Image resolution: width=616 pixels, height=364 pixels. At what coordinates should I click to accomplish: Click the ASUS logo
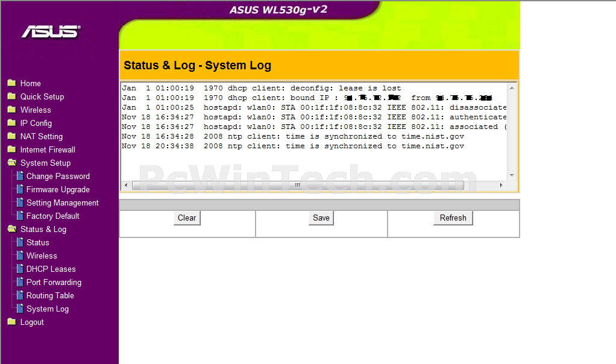tap(51, 32)
